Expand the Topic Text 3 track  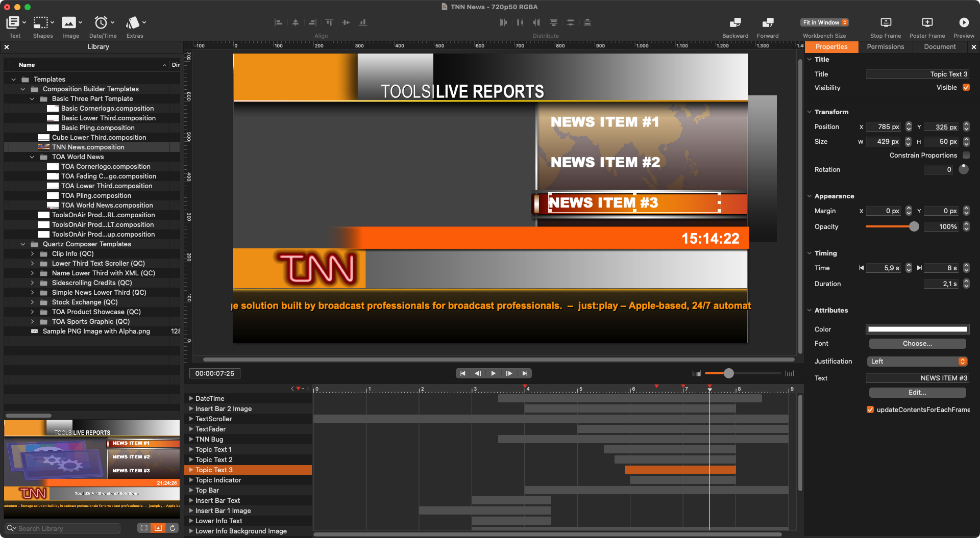[191, 470]
